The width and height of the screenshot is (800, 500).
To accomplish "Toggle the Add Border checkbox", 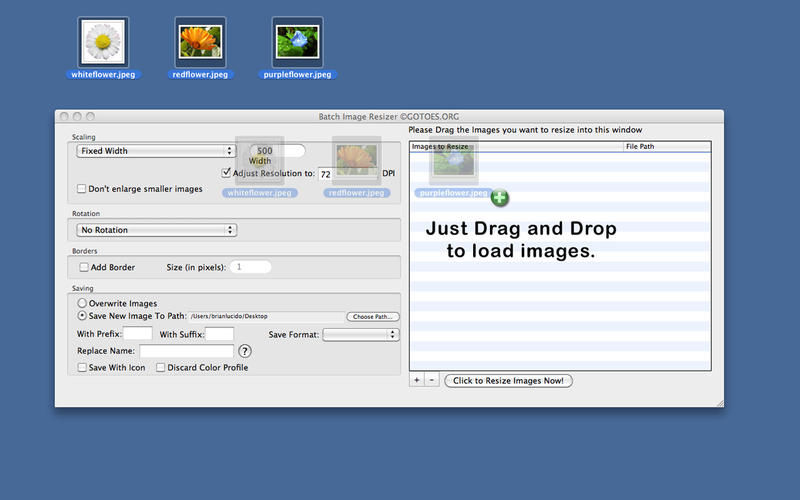I will point(84,267).
